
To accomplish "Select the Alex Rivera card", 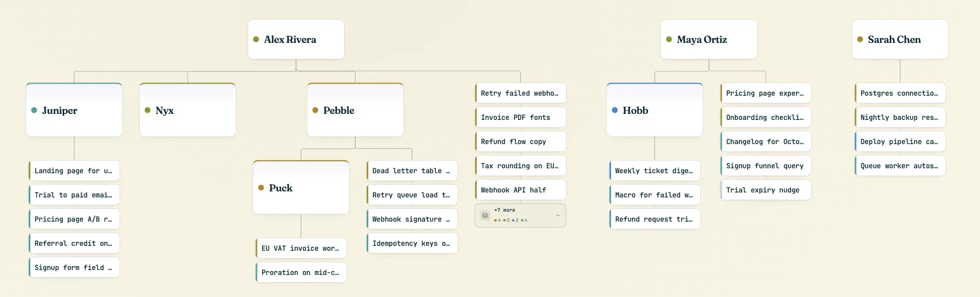I will pos(296,40).
